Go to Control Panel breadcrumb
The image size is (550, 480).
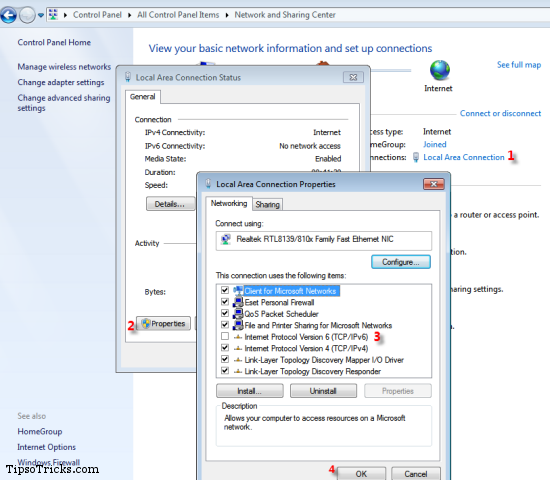tap(97, 15)
